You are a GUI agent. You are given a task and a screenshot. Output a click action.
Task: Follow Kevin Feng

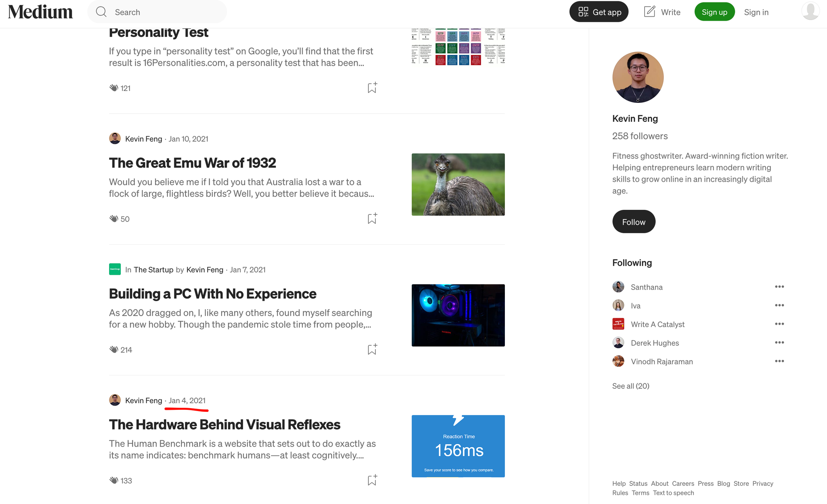[634, 221]
